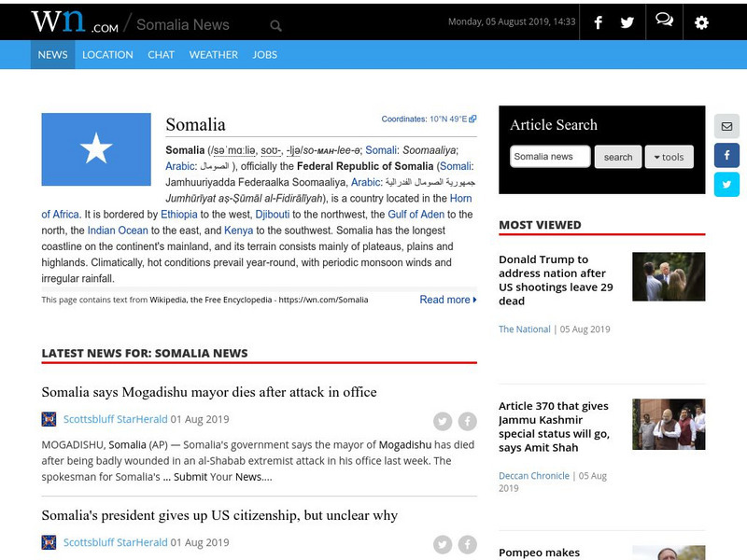The width and height of the screenshot is (747, 560).
Task: Open the Somalia president US citizenship headline
Action: point(219,515)
